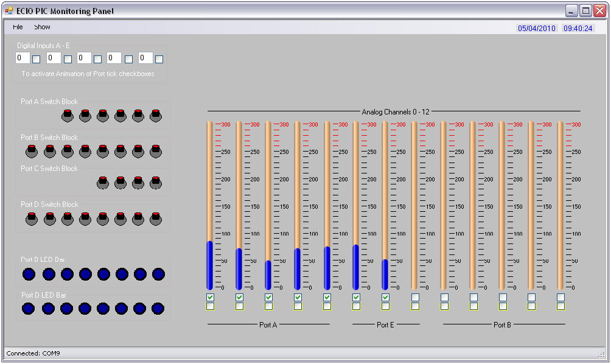Click the analog channel 4 level gauge
Viewport: 611px width, 364px height.
[327, 205]
